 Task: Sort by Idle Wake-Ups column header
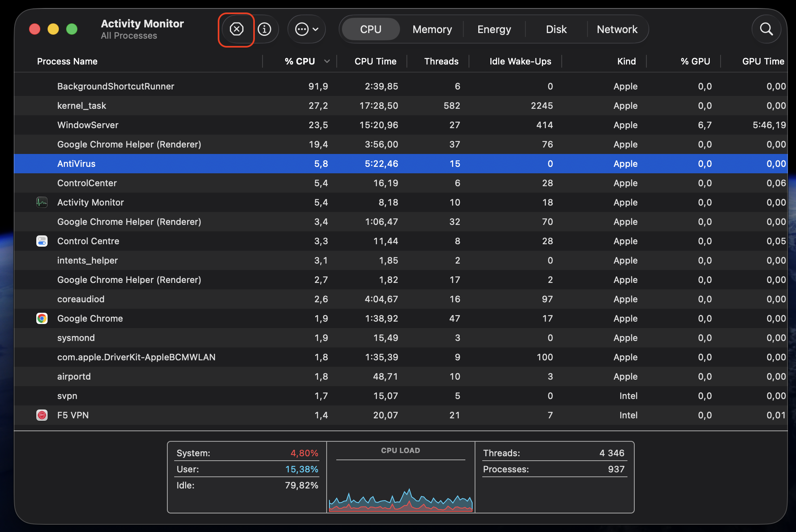[x=520, y=61]
